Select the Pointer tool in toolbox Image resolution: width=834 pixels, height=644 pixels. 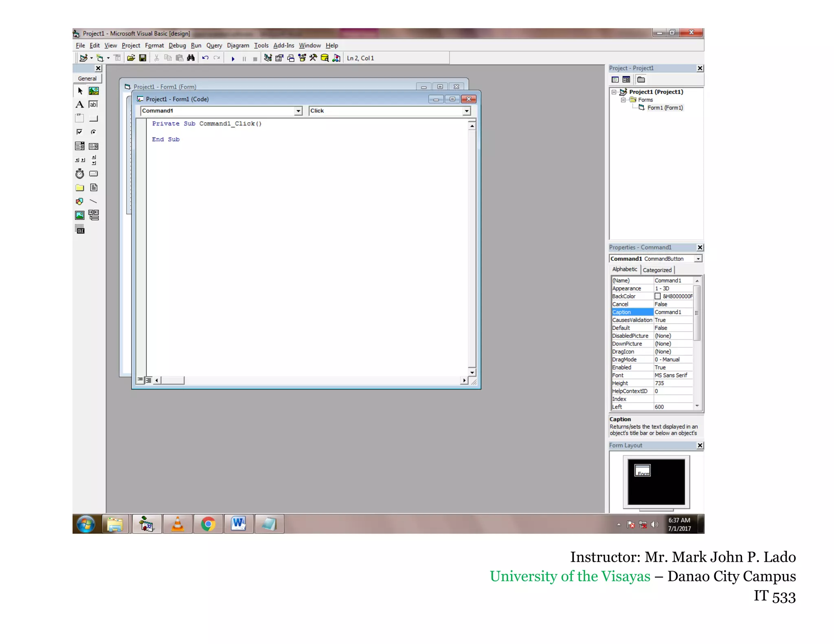(80, 91)
